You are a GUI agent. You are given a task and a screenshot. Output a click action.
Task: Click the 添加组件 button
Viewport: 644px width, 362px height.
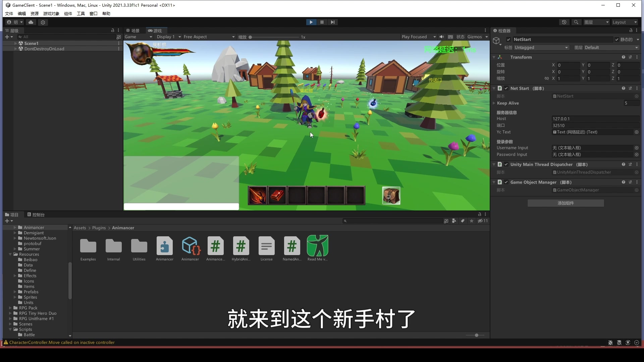pos(566,203)
